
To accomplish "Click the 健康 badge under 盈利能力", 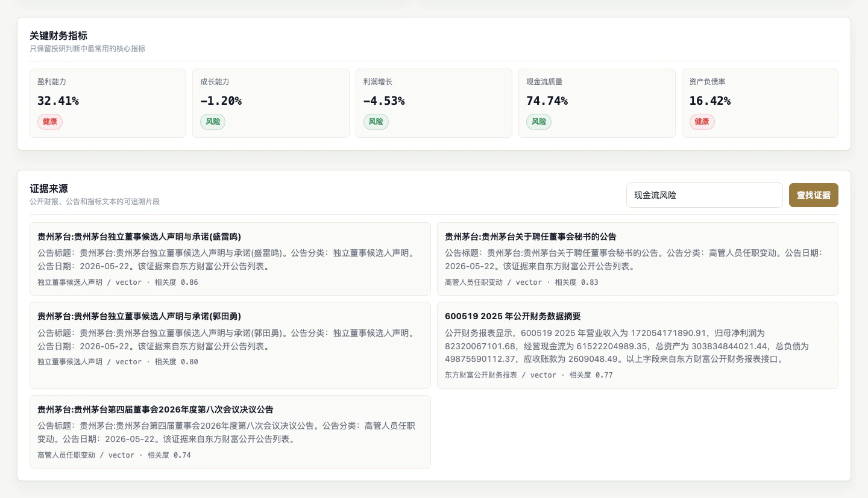I will pos(50,122).
